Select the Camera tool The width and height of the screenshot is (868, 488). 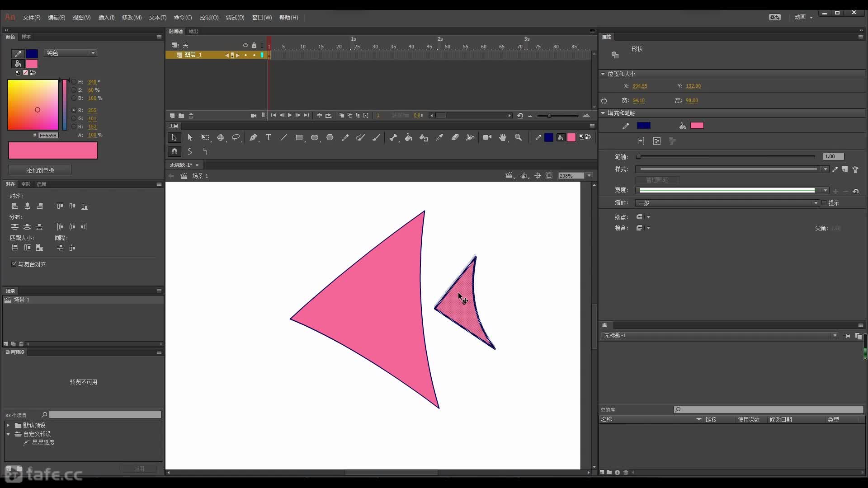[x=487, y=137]
